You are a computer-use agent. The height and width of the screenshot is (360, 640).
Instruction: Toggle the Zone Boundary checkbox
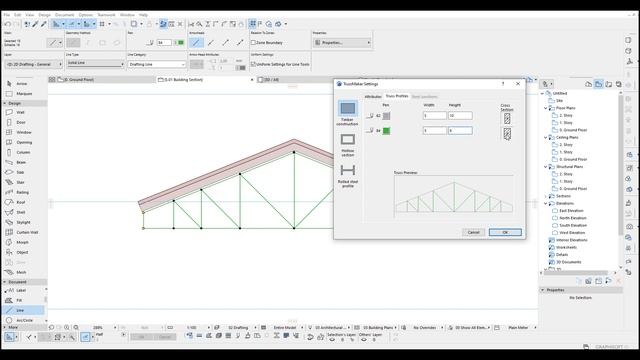pos(253,42)
